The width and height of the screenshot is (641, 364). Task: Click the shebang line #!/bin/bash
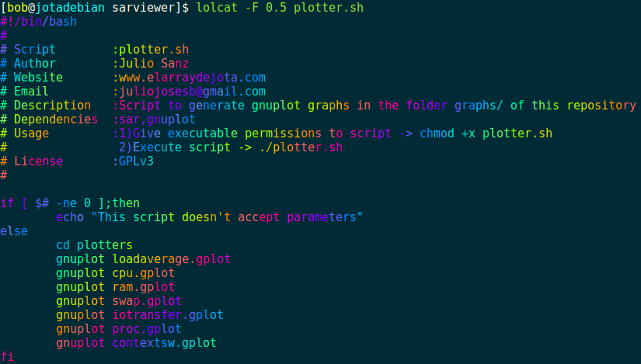click(38, 22)
